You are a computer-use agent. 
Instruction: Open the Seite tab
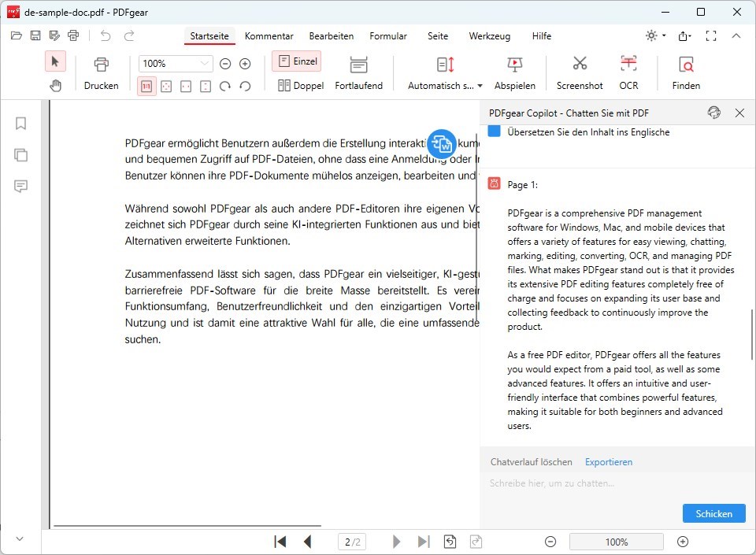pos(438,36)
